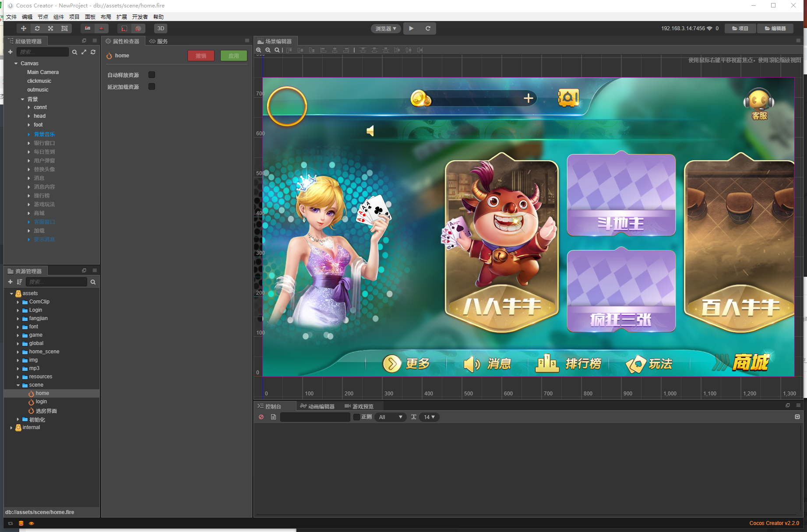Add a node with hierarchy plus icon
Image resolution: width=807 pixels, height=532 pixels.
[x=11, y=52]
